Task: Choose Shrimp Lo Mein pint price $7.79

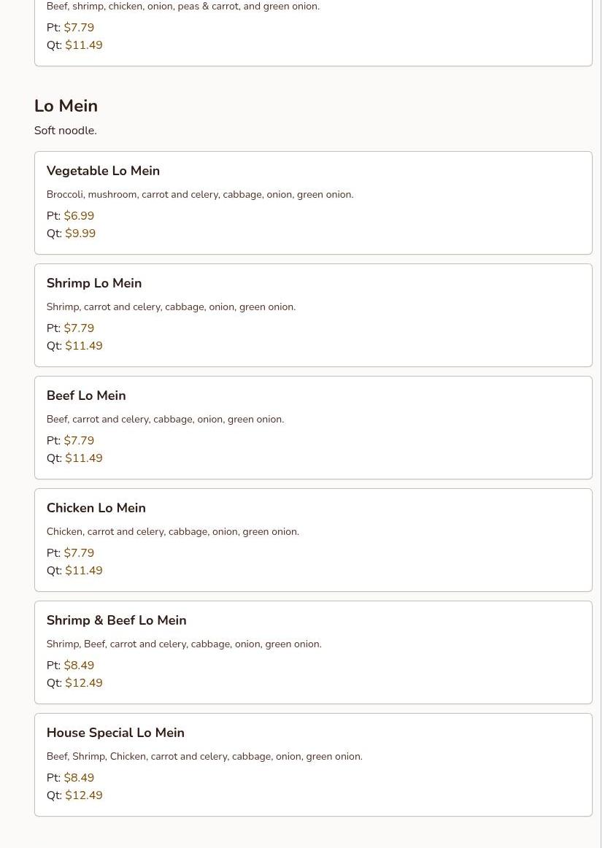Action: [x=79, y=328]
